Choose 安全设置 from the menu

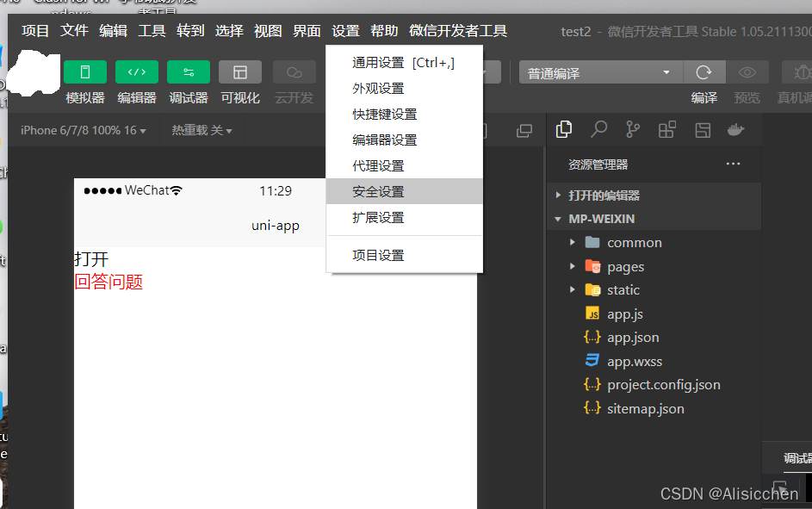point(405,191)
